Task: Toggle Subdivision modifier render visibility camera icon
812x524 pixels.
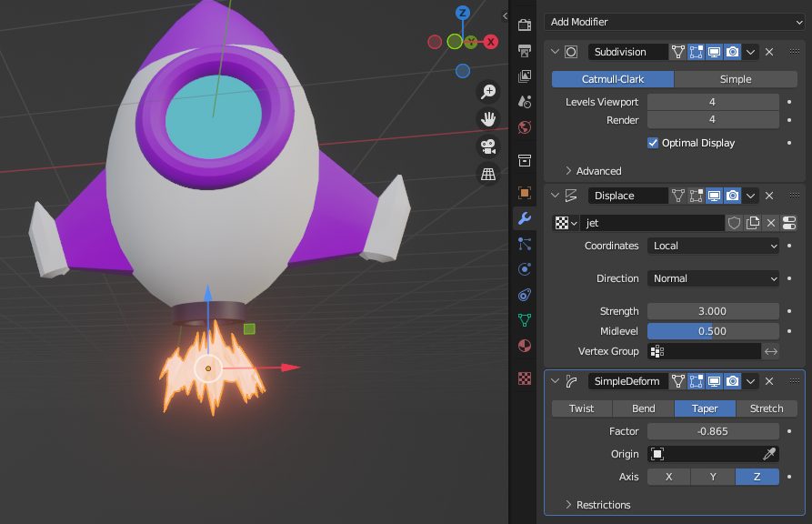Action: tap(732, 53)
